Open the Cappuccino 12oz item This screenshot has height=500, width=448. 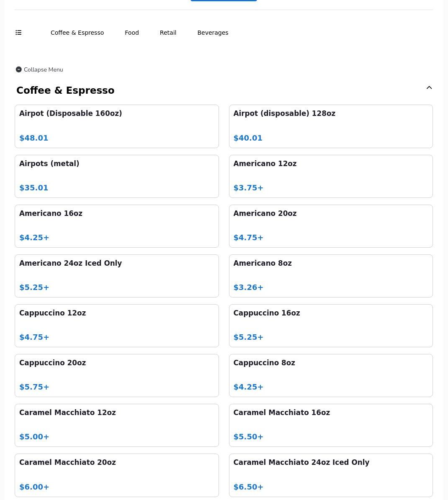(x=117, y=326)
